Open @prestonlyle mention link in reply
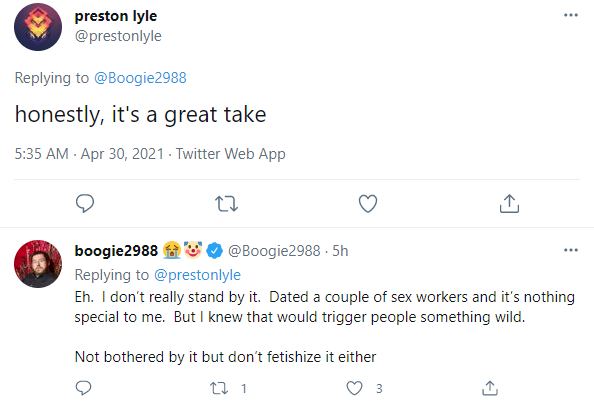594x407 pixels. coord(197,275)
